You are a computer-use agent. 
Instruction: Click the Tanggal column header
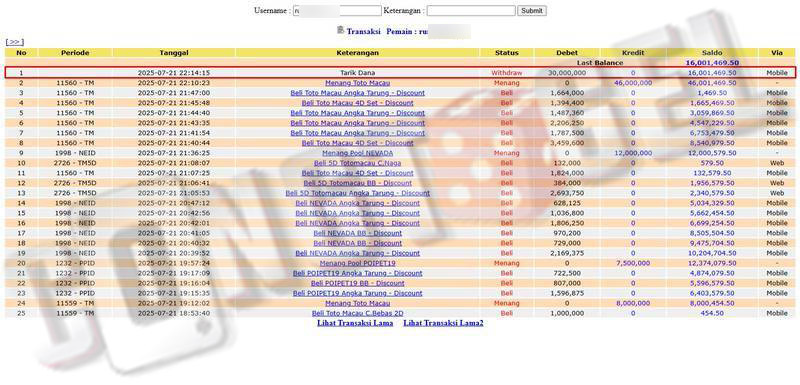[173, 53]
